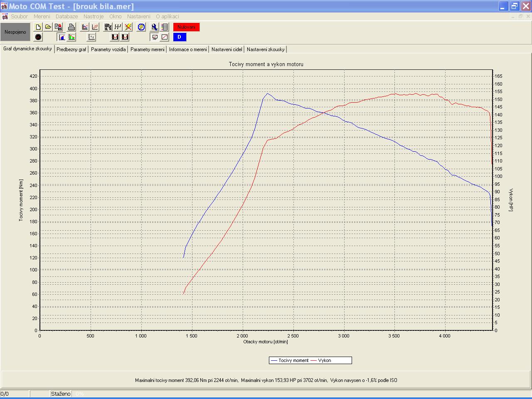Switch to the Nastaveni zkousky tab
This screenshot has width=532, height=399.
point(266,49)
